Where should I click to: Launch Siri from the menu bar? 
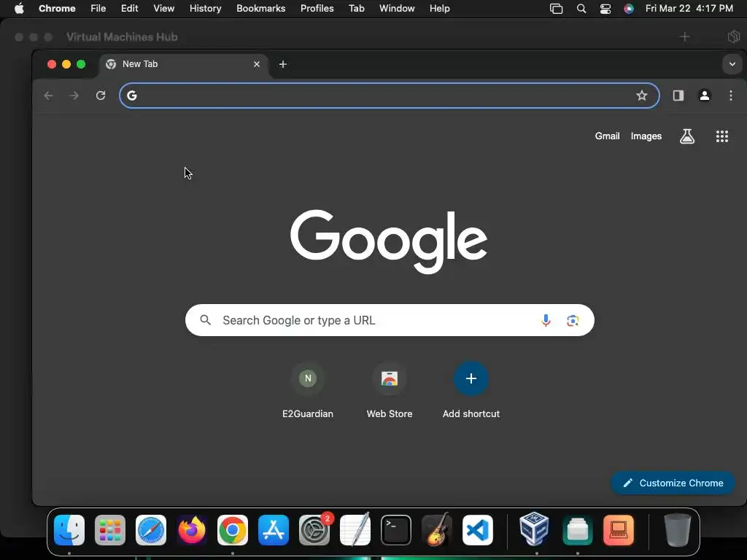pyautogui.click(x=629, y=9)
